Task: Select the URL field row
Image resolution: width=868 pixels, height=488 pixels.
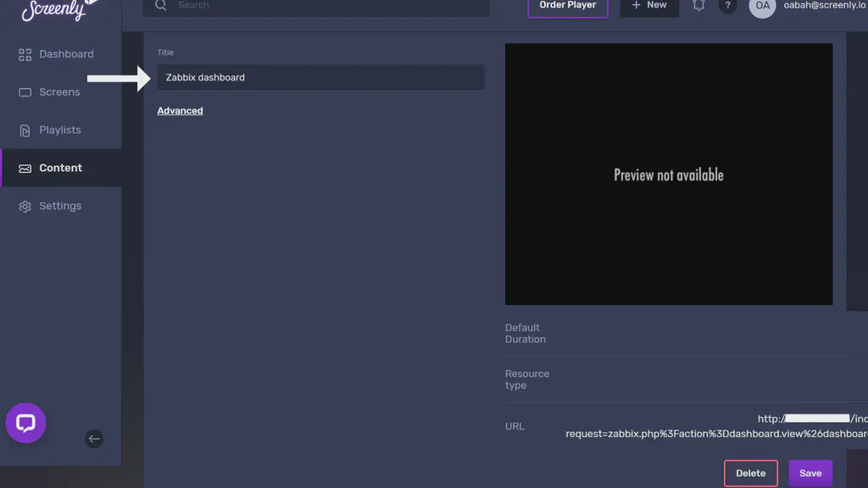Action: (515, 426)
